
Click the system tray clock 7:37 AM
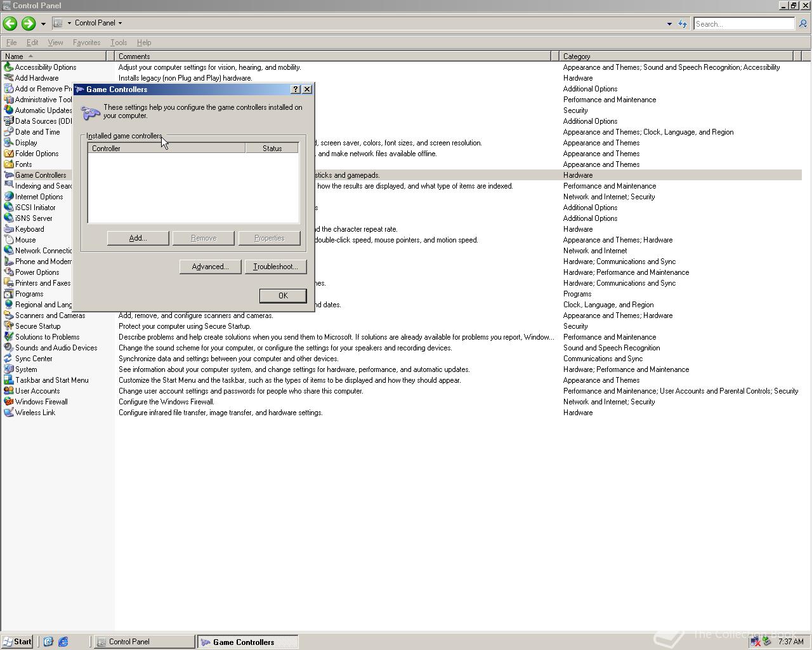tap(791, 642)
